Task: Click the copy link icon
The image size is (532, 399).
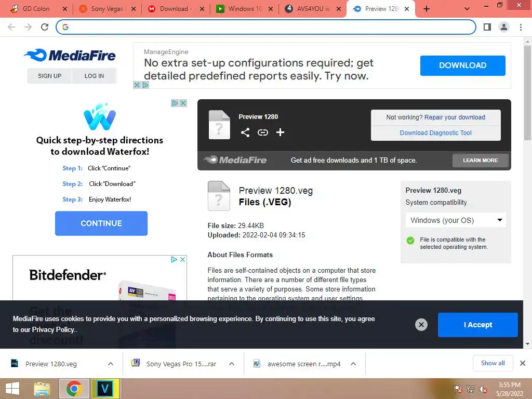Action: pos(262,132)
